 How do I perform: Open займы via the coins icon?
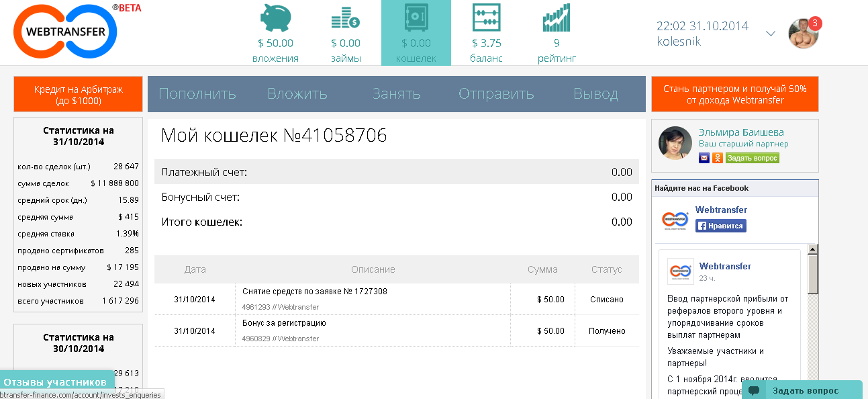click(346, 18)
